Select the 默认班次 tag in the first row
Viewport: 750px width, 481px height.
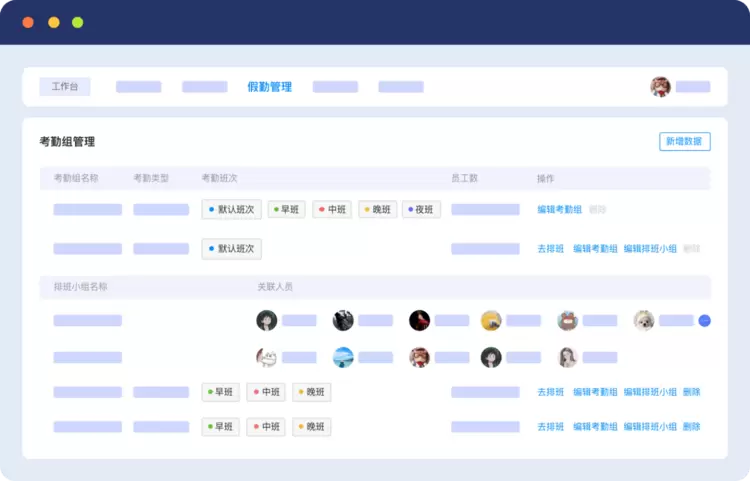tap(231, 210)
